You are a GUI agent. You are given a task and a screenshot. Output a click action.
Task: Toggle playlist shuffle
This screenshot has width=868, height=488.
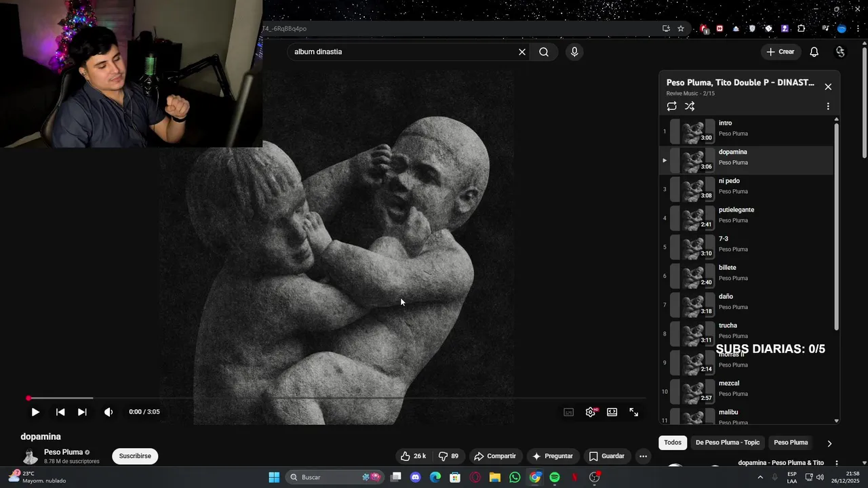tap(690, 106)
